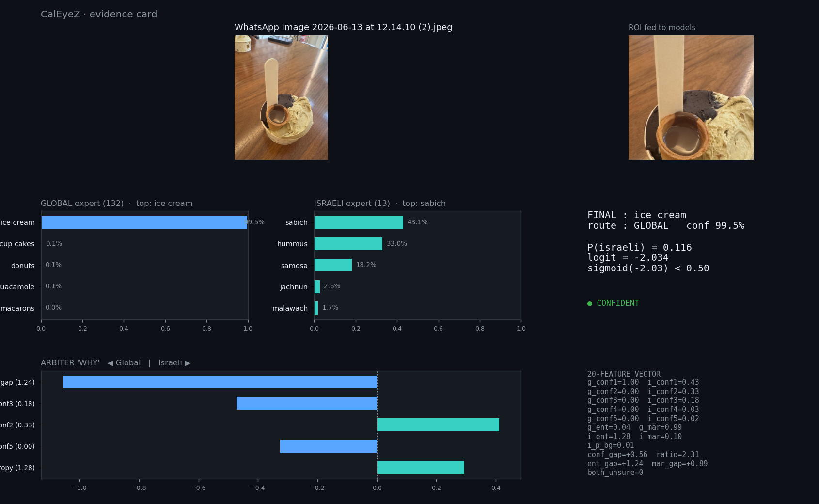Click the FINAL : ice cream result text
This screenshot has width=819, height=504.
[x=637, y=215]
